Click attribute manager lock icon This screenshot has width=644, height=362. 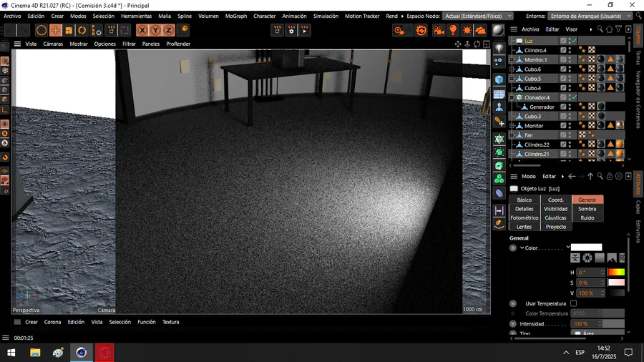click(x=610, y=177)
